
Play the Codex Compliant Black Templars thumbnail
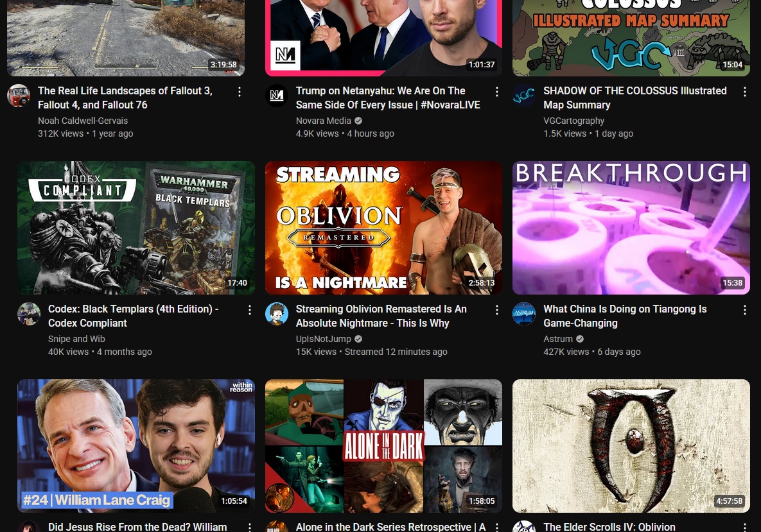pyautogui.click(x=136, y=228)
